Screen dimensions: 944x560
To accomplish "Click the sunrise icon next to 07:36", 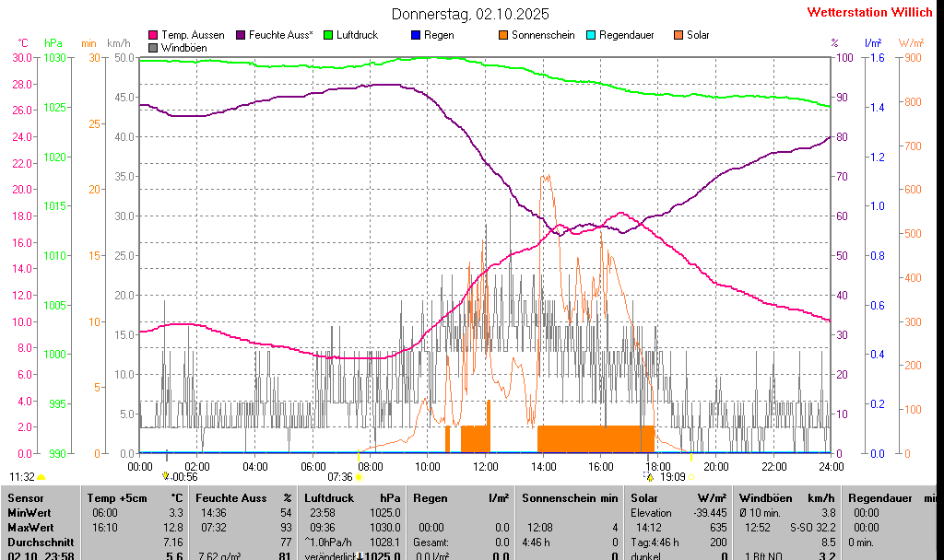I will [359, 477].
